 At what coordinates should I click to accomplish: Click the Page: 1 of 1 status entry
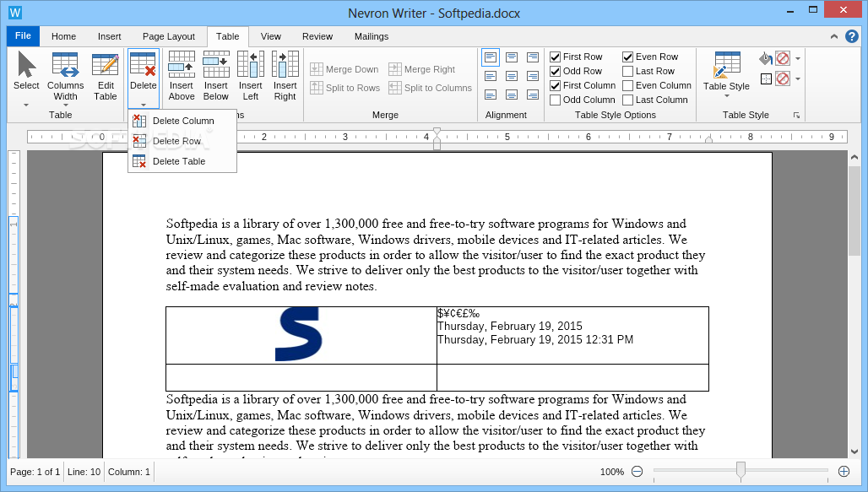[35, 472]
